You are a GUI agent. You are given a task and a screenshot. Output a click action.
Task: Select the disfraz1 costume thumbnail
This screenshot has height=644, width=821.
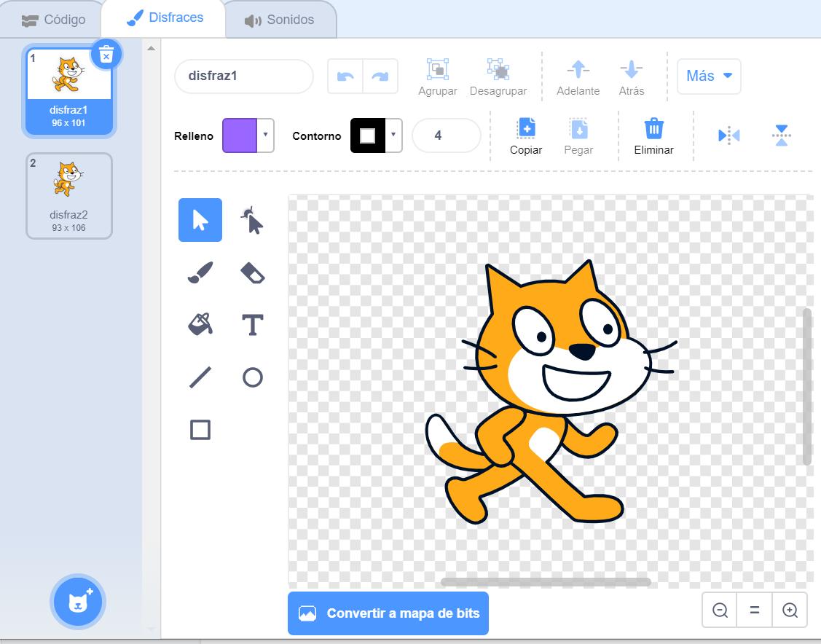click(x=68, y=90)
